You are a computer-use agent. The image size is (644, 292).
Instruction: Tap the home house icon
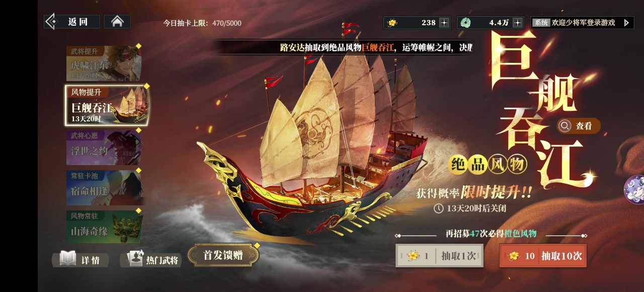pyautogui.click(x=117, y=22)
